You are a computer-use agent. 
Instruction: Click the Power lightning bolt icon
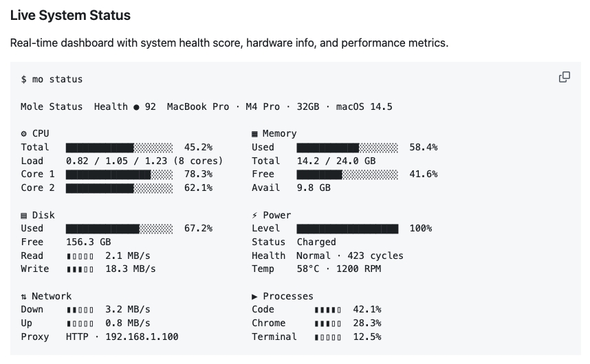click(254, 215)
